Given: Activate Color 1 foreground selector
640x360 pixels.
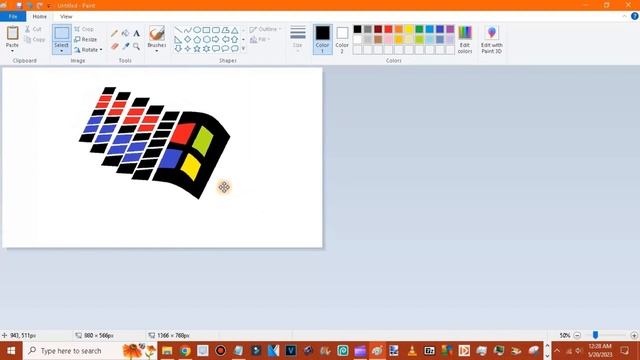Looking at the screenshot, I should [322, 39].
